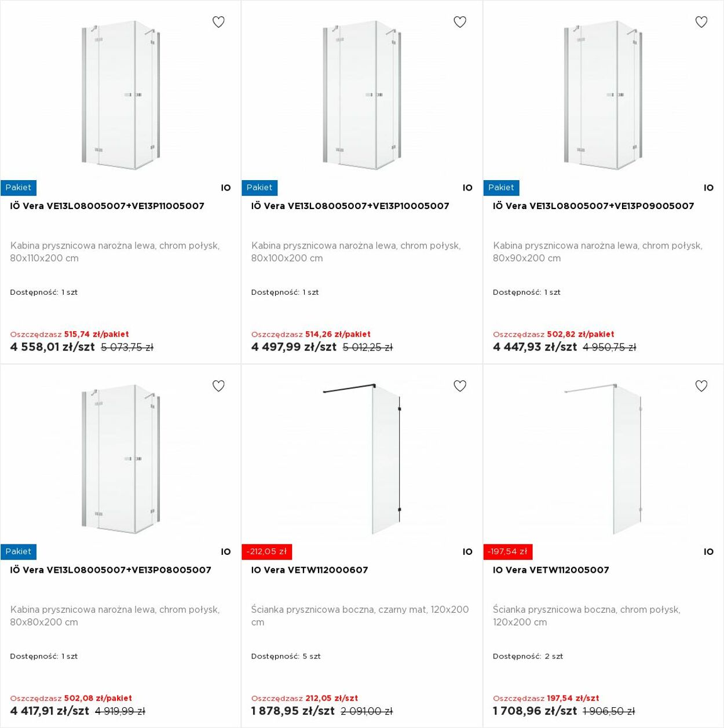Click the chrome shower wall product thumbnail
724x728 pixels.
tap(603, 459)
